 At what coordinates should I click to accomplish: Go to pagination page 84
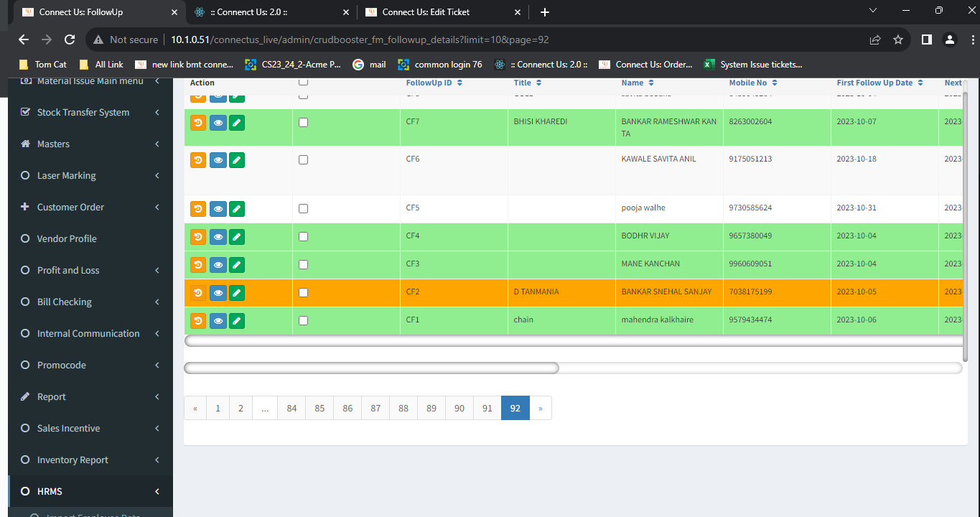pos(291,408)
